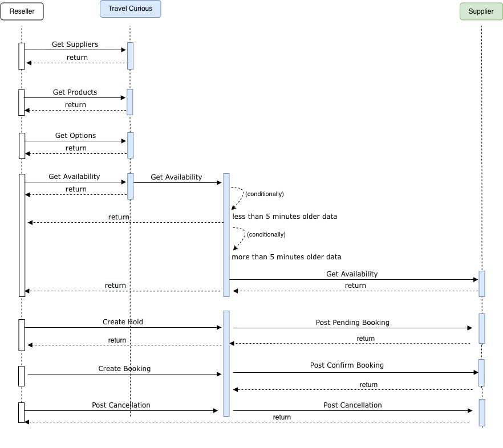Click the Post Cancellation label from Reseller

[x=121, y=405]
